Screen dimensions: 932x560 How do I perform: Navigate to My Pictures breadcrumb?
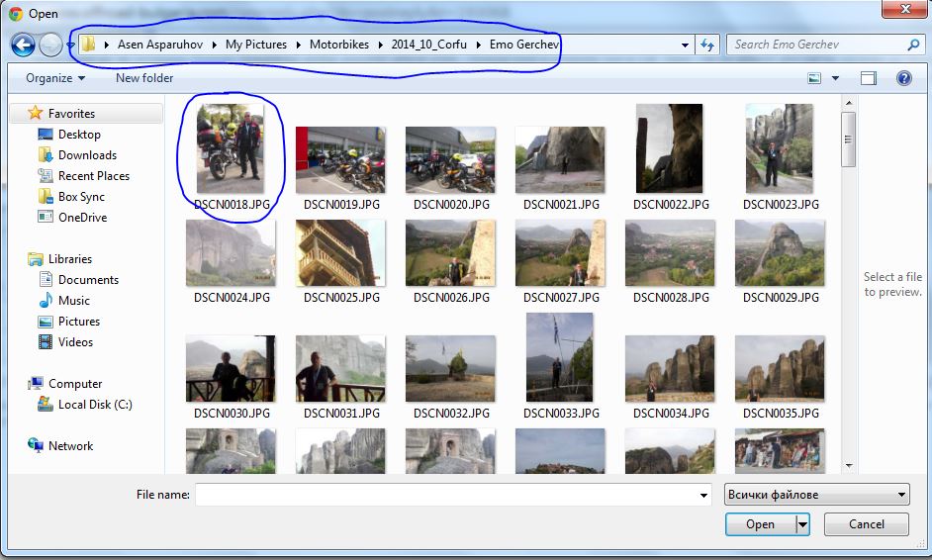click(x=256, y=45)
